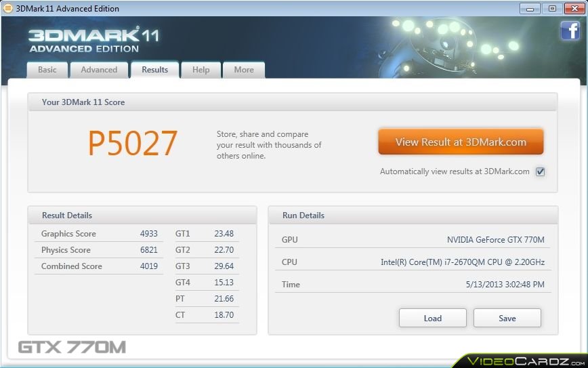Minimize the 3DMark 11 window
The image size is (588, 368).
(x=530, y=8)
